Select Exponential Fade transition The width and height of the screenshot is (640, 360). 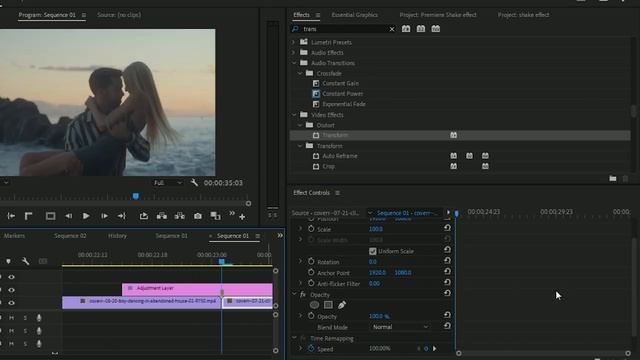344,104
